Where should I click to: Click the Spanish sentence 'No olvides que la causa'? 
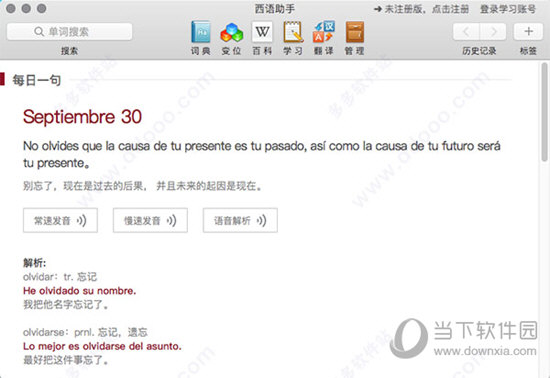(262, 154)
